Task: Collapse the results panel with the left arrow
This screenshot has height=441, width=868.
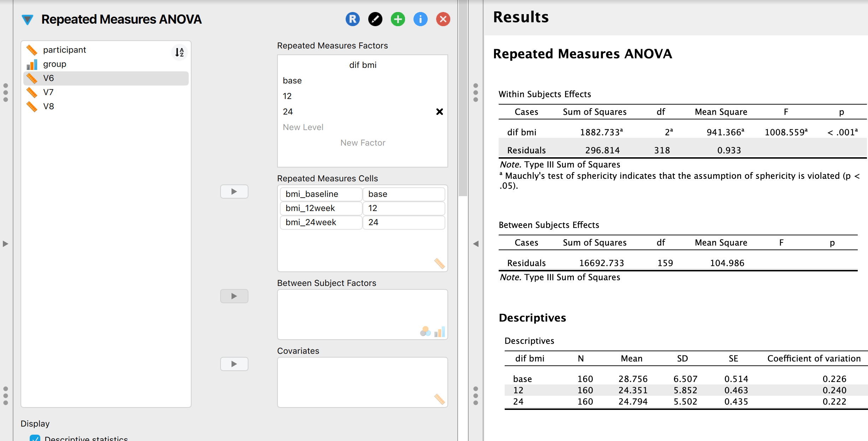Action: [x=476, y=243]
